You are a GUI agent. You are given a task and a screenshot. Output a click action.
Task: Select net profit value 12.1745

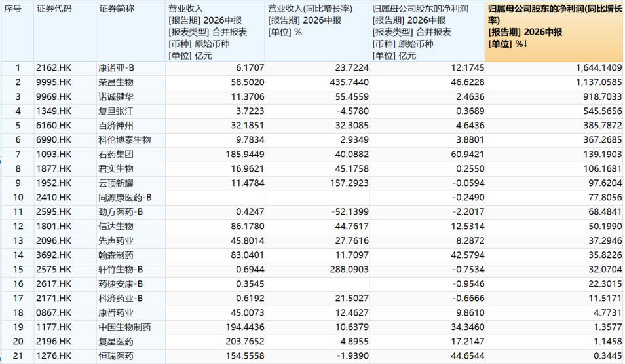tap(468, 68)
